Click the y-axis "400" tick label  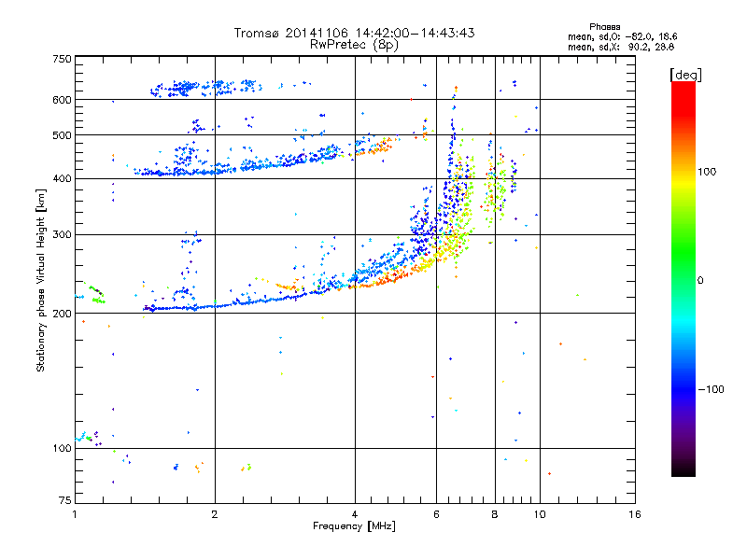pos(62,178)
